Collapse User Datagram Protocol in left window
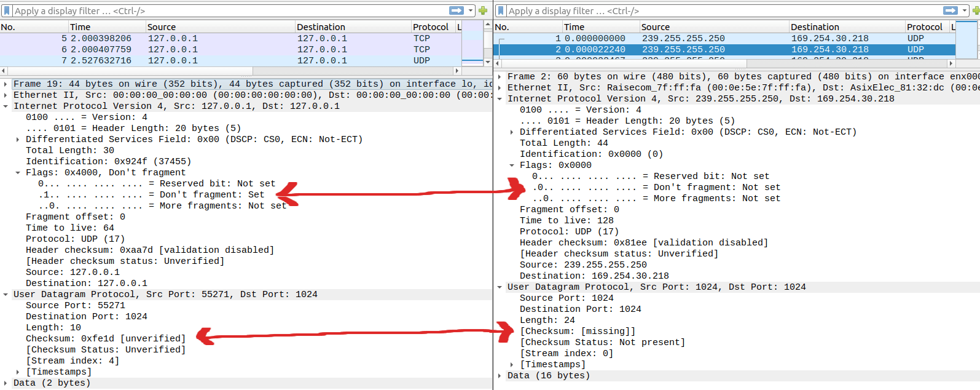 click(6, 294)
